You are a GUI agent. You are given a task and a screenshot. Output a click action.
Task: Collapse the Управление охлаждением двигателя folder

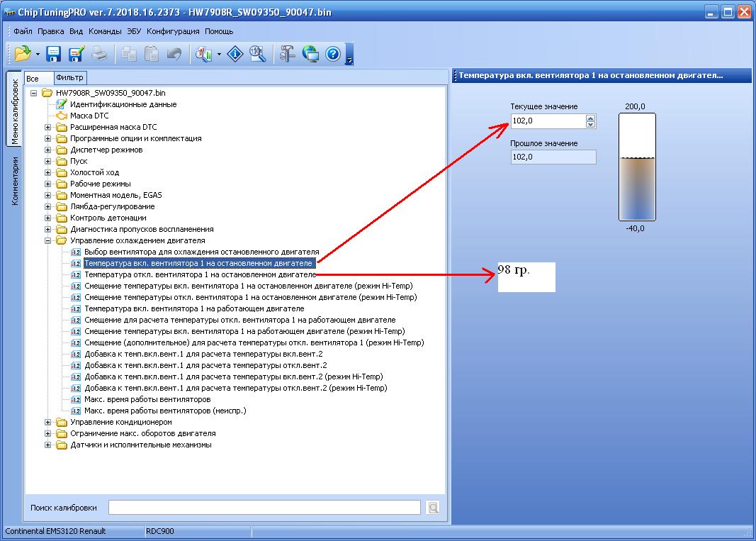pos(47,240)
